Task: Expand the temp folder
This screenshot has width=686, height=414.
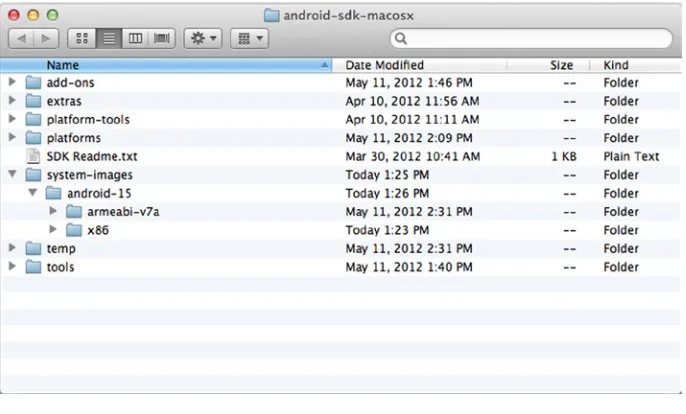Action: 12,248
